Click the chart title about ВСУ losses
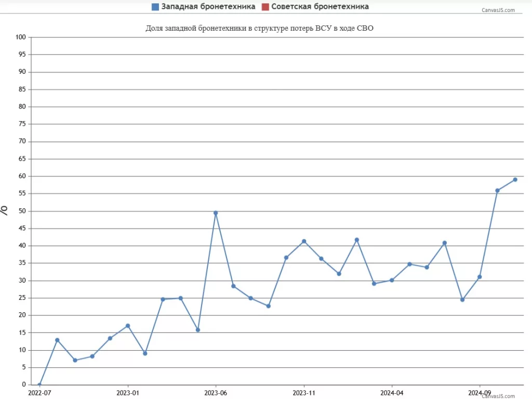Image resolution: width=532 pixels, height=399 pixels. click(259, 29)
